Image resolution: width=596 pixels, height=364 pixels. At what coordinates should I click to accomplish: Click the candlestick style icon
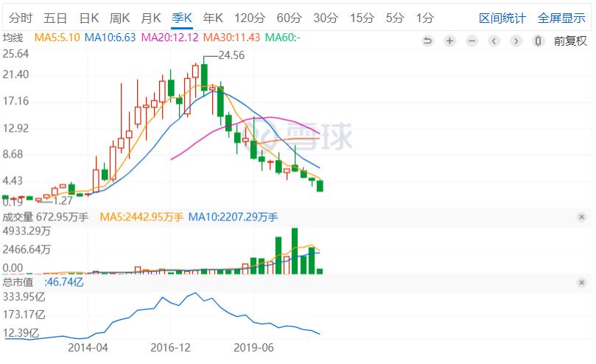(538, 41)
